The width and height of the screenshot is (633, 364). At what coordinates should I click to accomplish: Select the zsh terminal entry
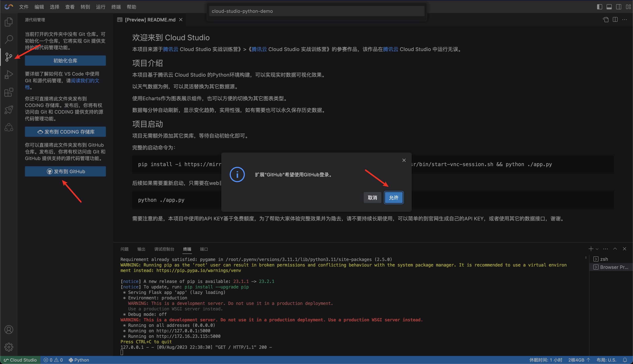(x=611, y=259)
